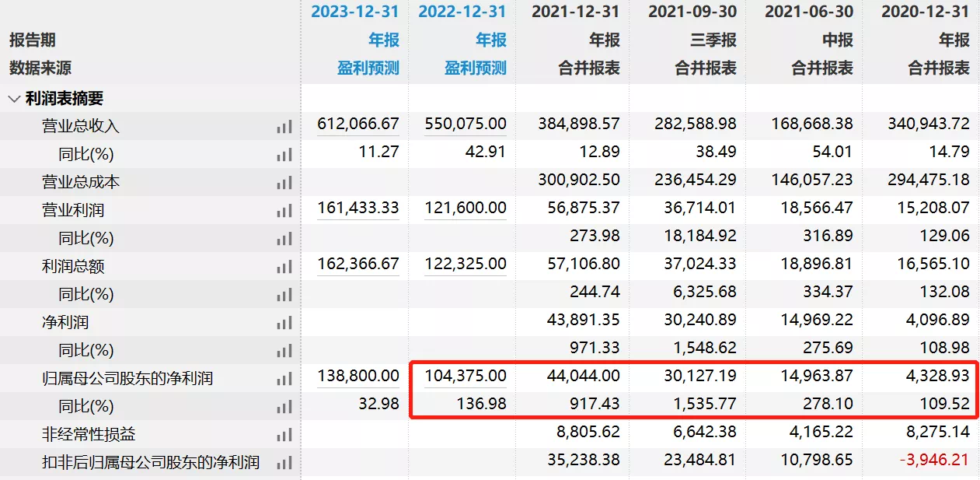The height and width of the screenshot is (480, 980).
Task: Open chart icon for 归属母公司股东的净利润
Action: pos(284,379)
